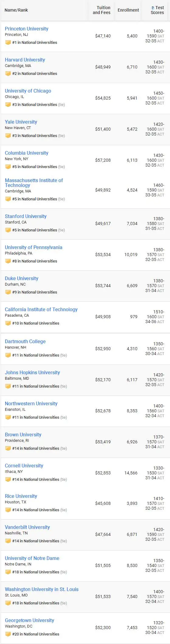Screen dimensions: 170x644
Task: Visit the Washington University in St. Louis page
Action: point(42,589)
